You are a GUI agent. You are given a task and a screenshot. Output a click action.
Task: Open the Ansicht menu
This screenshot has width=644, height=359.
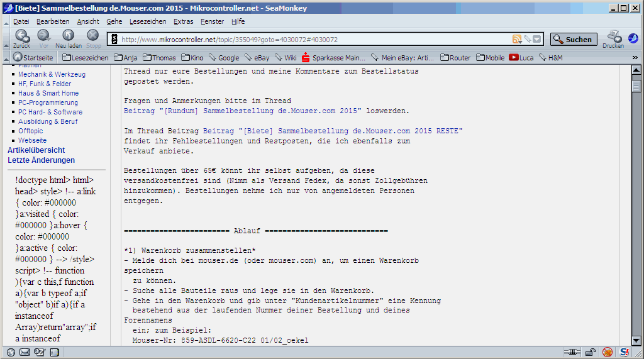[x=88, y=21]
